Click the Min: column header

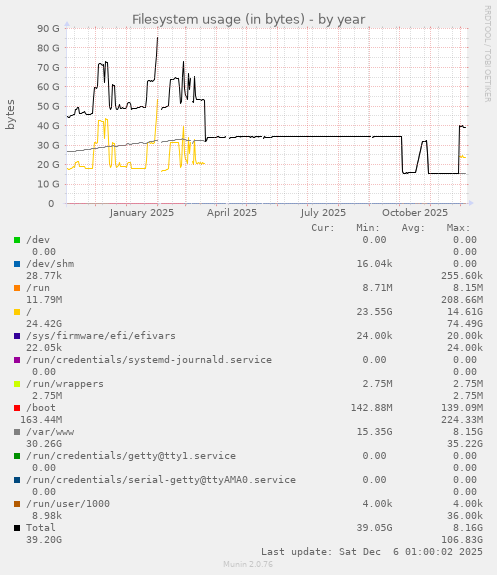coord(368,228)
